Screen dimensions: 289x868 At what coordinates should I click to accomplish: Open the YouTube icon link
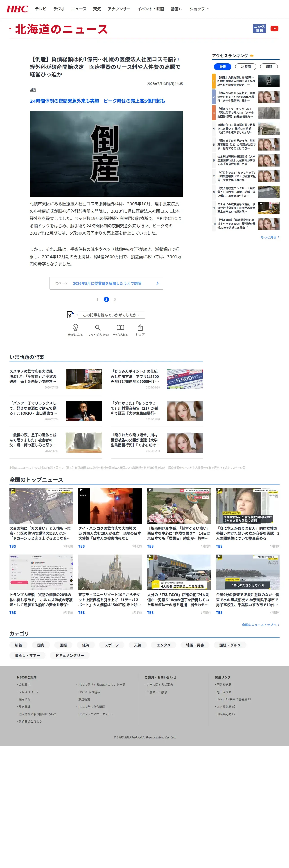click(x=274, y=29)
